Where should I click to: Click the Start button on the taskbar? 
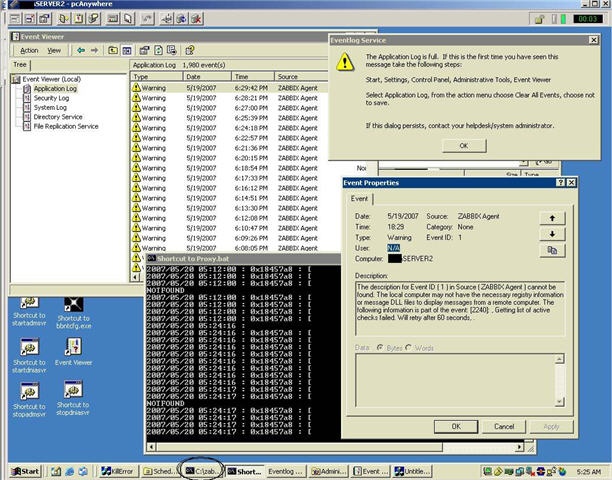pos(26,470)
